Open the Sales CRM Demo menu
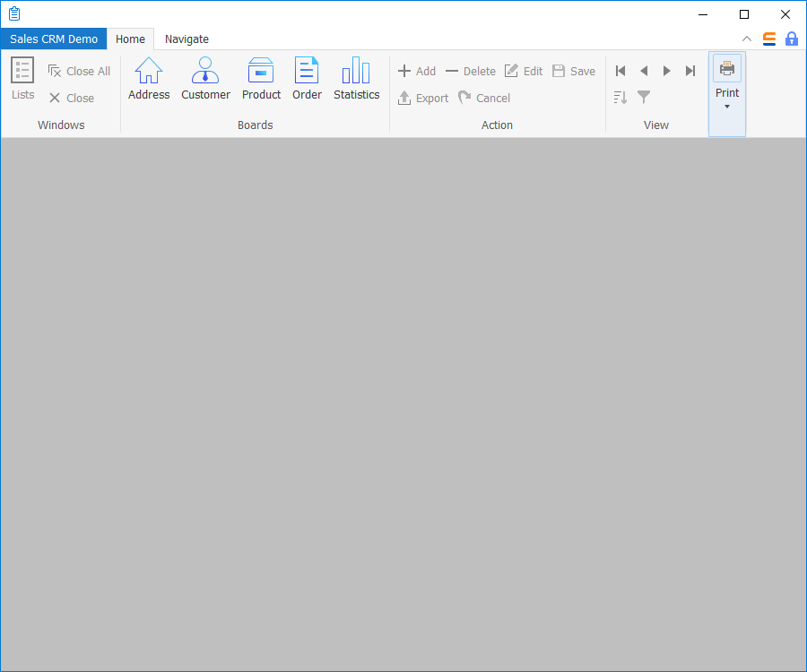This screenshot has height=672, width=807. (54, 39)
